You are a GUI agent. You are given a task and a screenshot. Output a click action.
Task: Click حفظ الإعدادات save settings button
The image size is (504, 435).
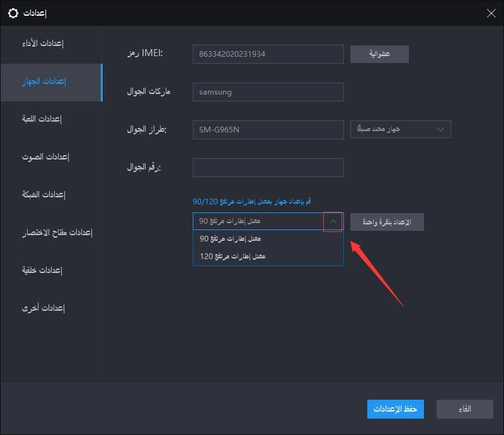[396, 409]
